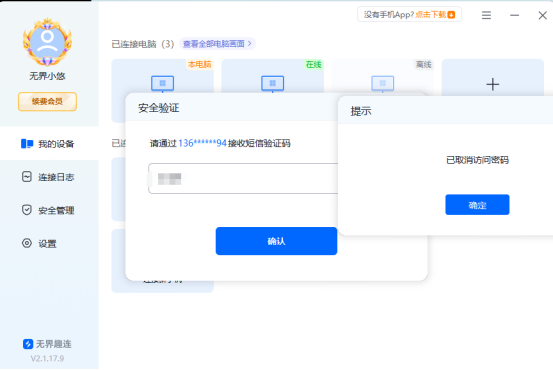The height and width of the screenshot is (370, 553).
Task: Select the 在线 computer monitor icon
Action: 273,84
